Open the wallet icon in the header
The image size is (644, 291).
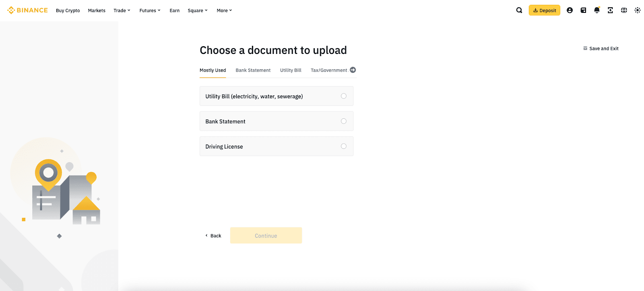(x=583, y=10)
